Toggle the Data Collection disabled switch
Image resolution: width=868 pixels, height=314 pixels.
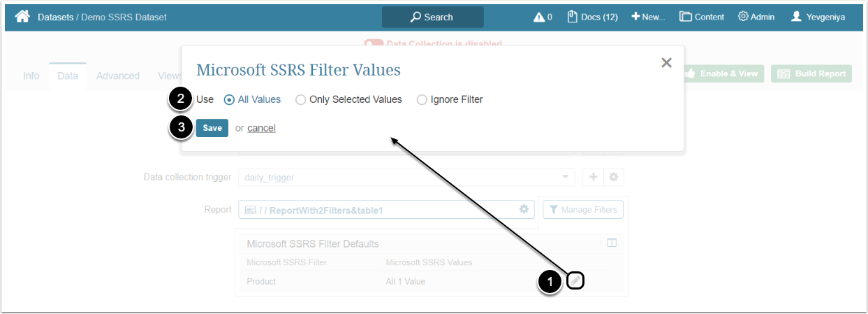click(374, 43)
